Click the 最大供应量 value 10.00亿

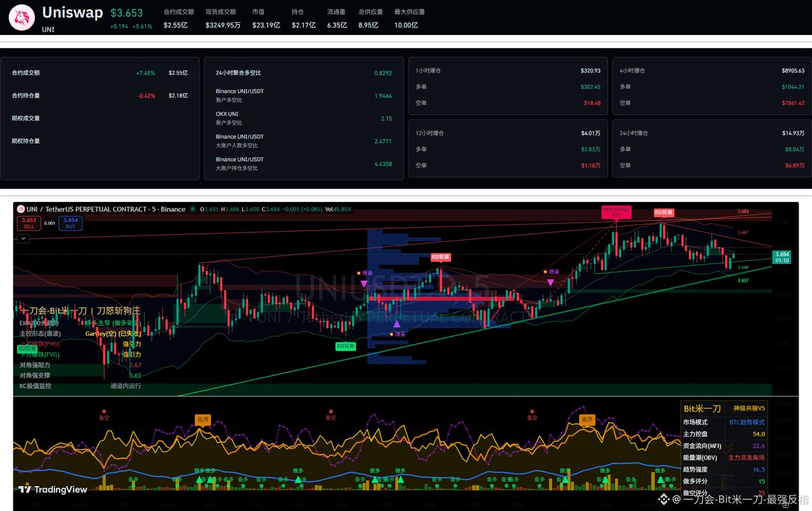406,25
